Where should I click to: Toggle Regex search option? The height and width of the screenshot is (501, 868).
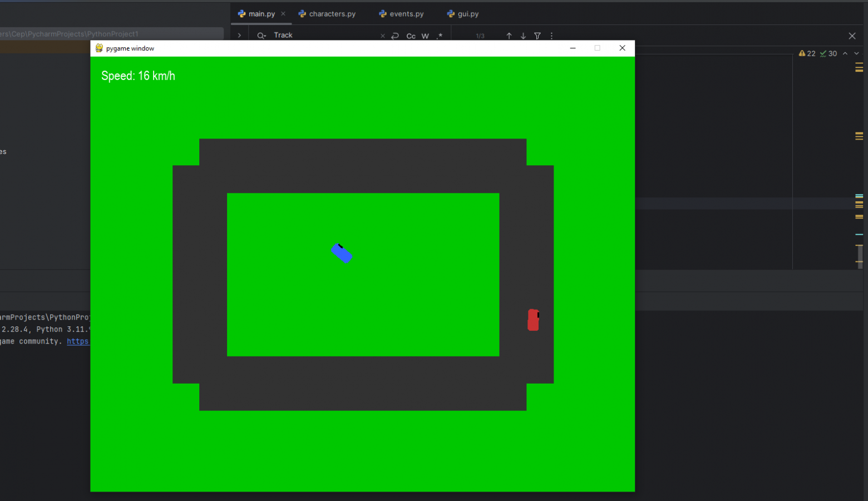440,36
